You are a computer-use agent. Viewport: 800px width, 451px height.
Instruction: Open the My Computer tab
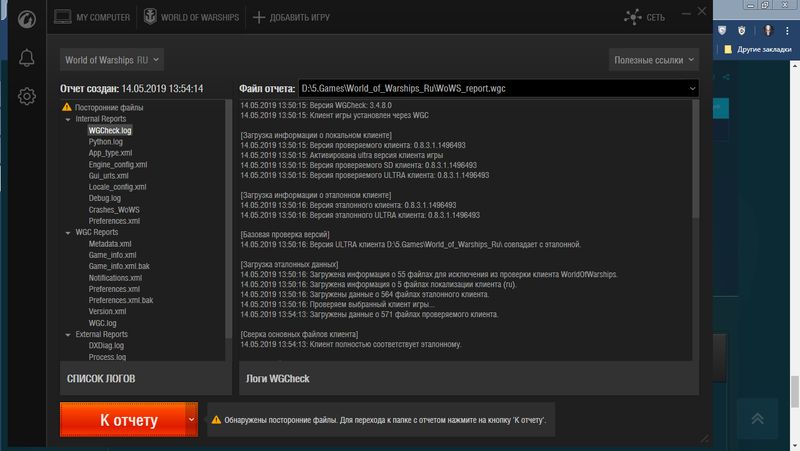point(92,17)
